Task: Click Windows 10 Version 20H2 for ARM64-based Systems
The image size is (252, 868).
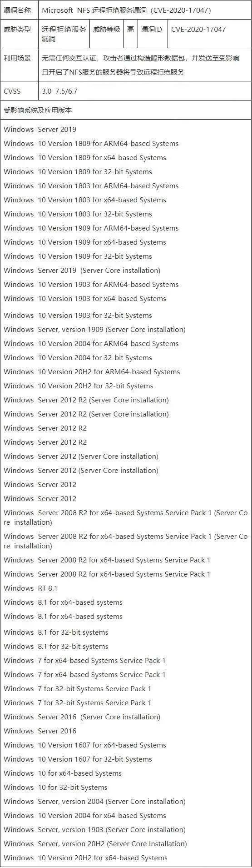Action: tap(92, 372)
